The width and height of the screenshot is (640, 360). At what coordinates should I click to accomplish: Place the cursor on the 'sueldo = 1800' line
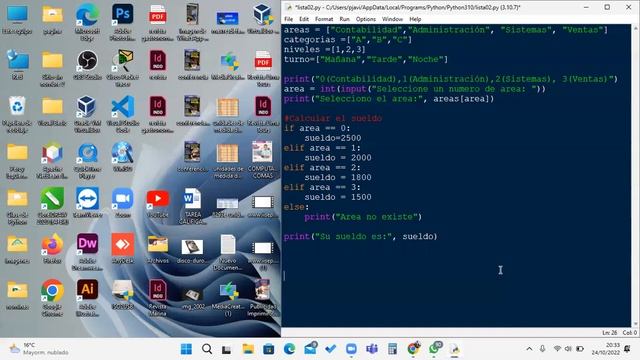(x=338, y=177)
